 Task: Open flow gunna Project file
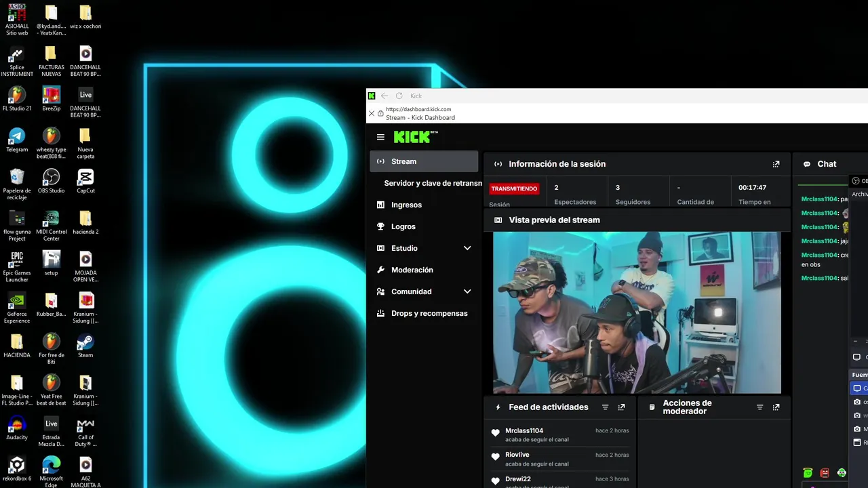(17, 226)
